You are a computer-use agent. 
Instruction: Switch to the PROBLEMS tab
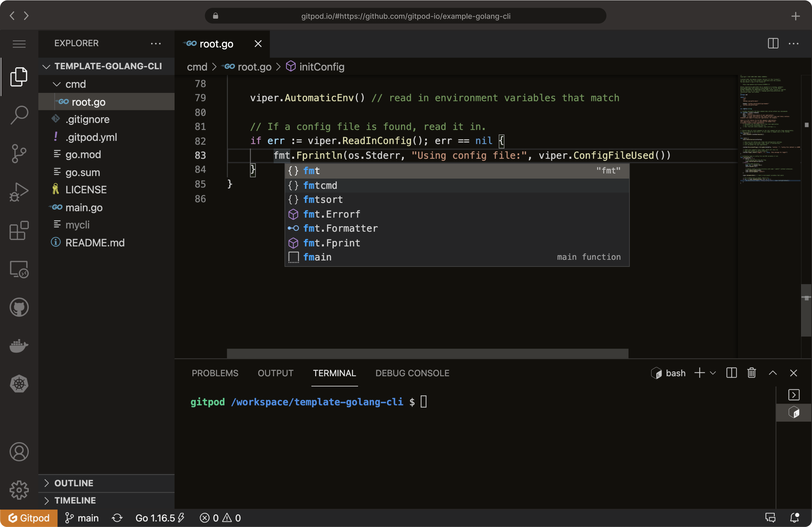(x=215, y=373)
